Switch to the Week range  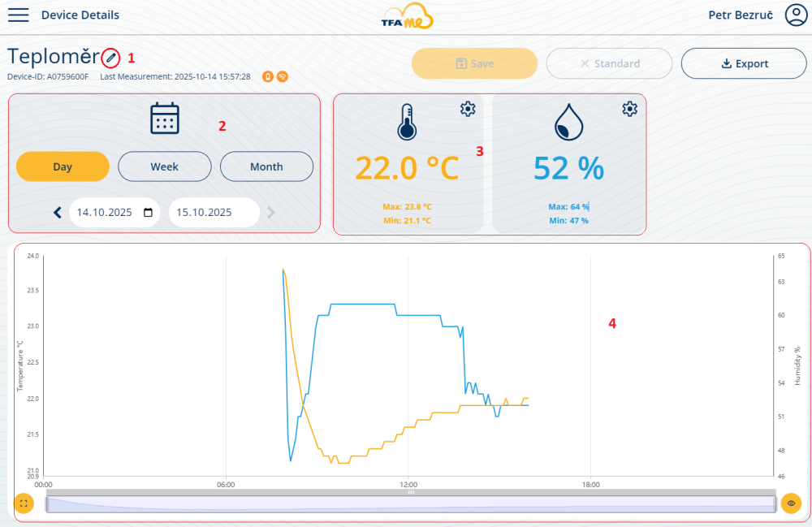coord(165,166)
